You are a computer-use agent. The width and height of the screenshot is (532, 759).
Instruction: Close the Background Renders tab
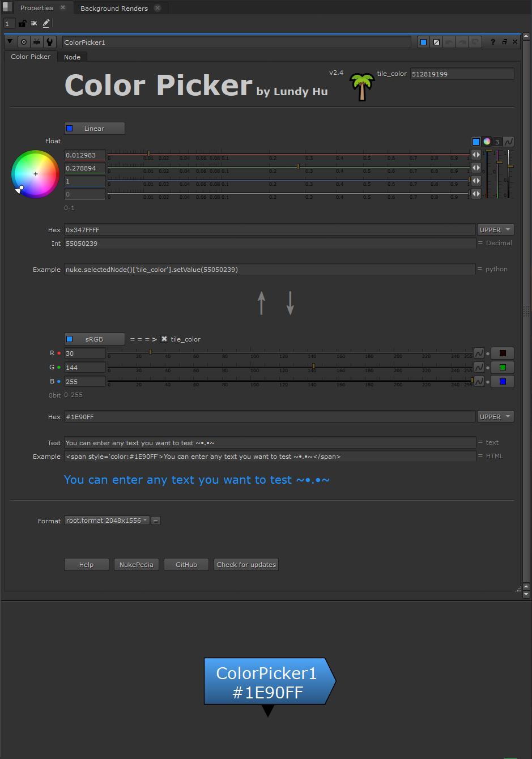(158, 8)
